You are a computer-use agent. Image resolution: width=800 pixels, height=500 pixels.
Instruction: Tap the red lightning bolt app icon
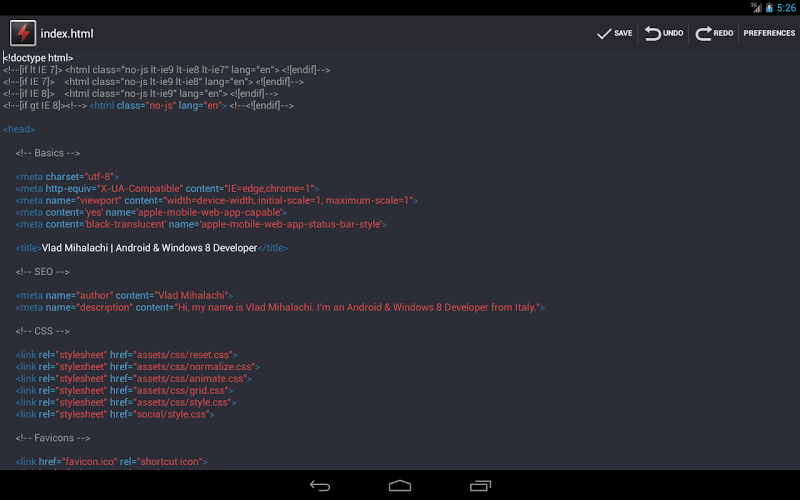[x=23, y=33]
